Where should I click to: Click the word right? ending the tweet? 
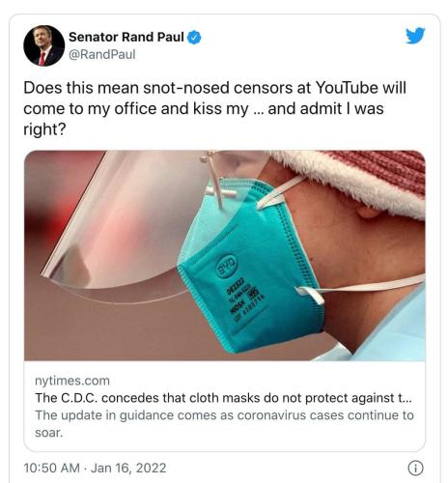[44, 129]
